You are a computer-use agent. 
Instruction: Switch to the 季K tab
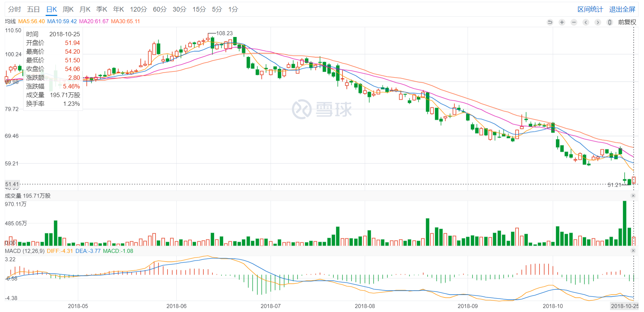101,9
